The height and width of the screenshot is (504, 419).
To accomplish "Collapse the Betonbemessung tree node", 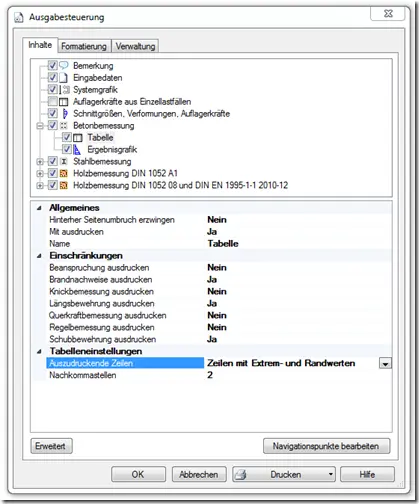I will click(40, 126).
